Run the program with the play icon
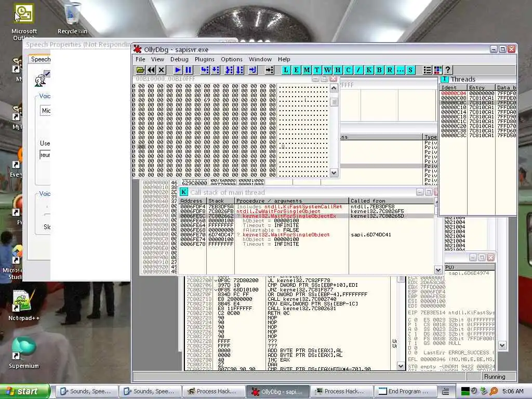 click(178, 70)
